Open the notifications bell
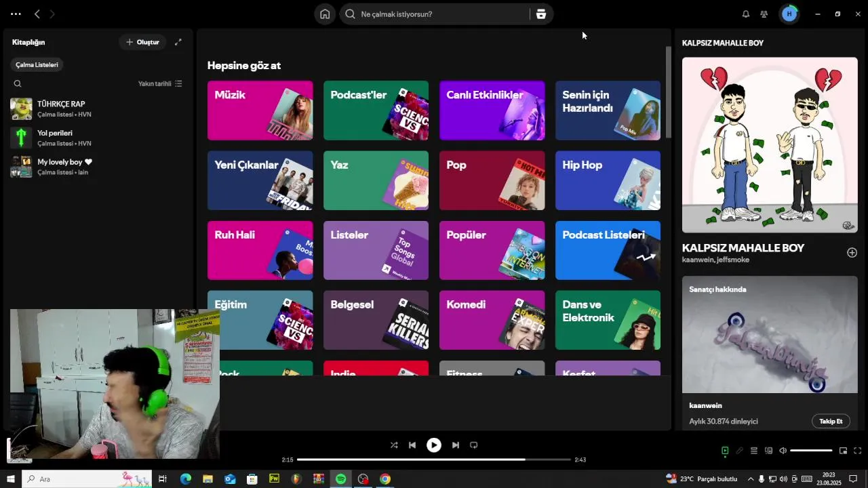 pos(746,14)
